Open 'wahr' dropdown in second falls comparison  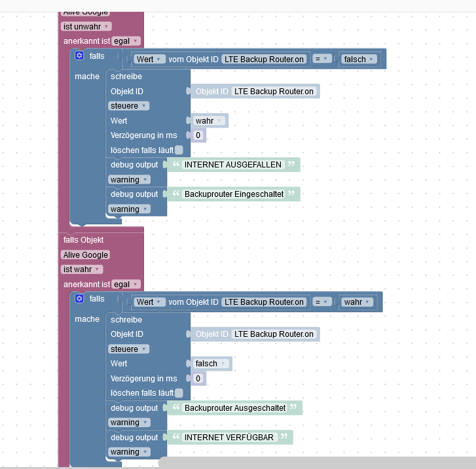tap(357, 302)
